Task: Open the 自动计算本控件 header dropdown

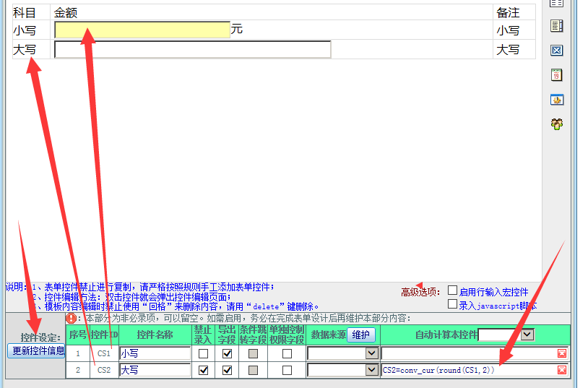Action: [527, 335]
